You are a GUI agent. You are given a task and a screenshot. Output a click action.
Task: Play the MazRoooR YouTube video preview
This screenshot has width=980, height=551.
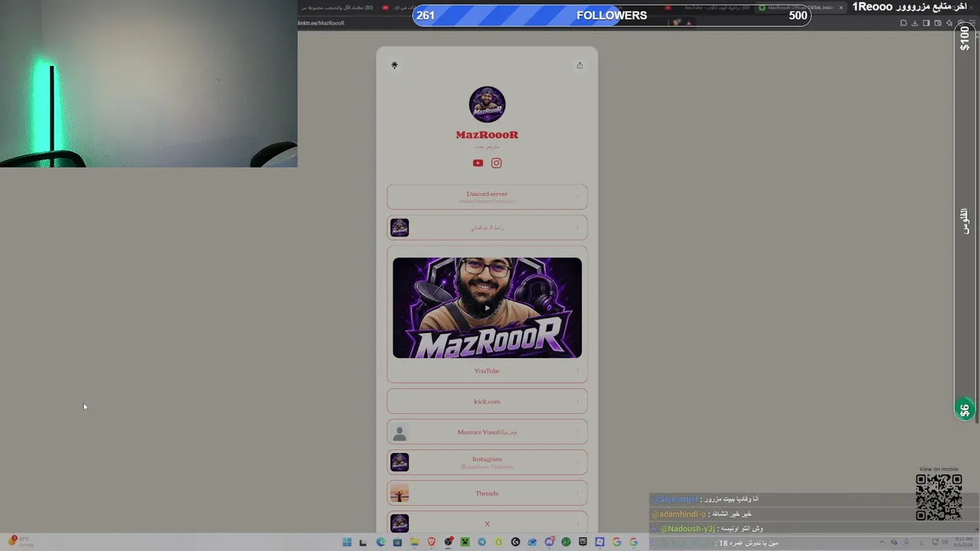tap(487, 308)
